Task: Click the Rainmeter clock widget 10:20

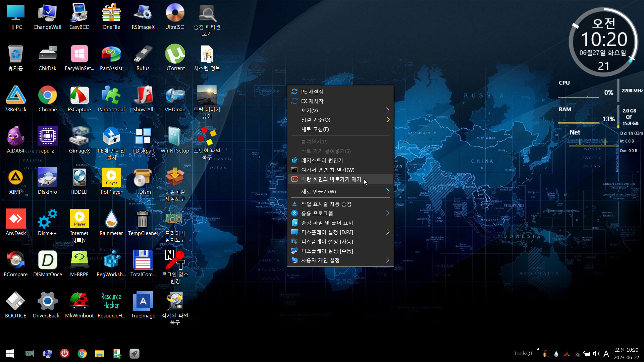Action: 603,43
